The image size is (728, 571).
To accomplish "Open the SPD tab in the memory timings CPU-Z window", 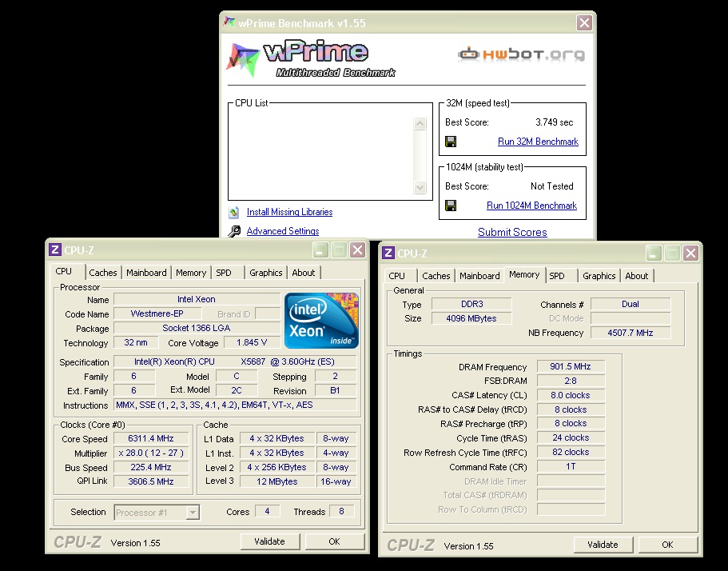I will coord(557,276).
